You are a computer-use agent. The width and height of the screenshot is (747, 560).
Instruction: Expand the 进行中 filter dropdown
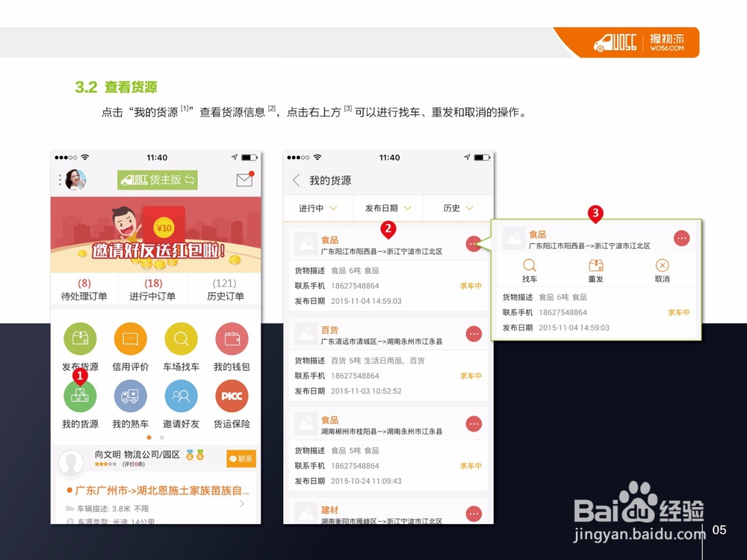click(x=317, y=208)
